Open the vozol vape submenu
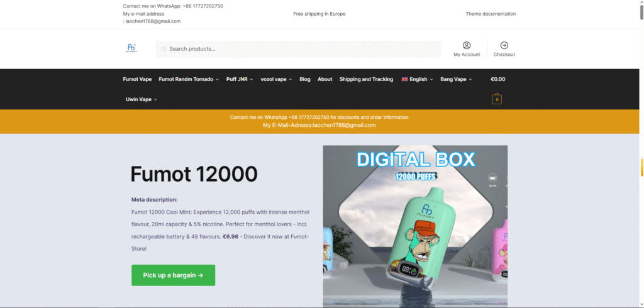This screenshot has height=308, width=644. pyautogui.click(x=276, y=79)
